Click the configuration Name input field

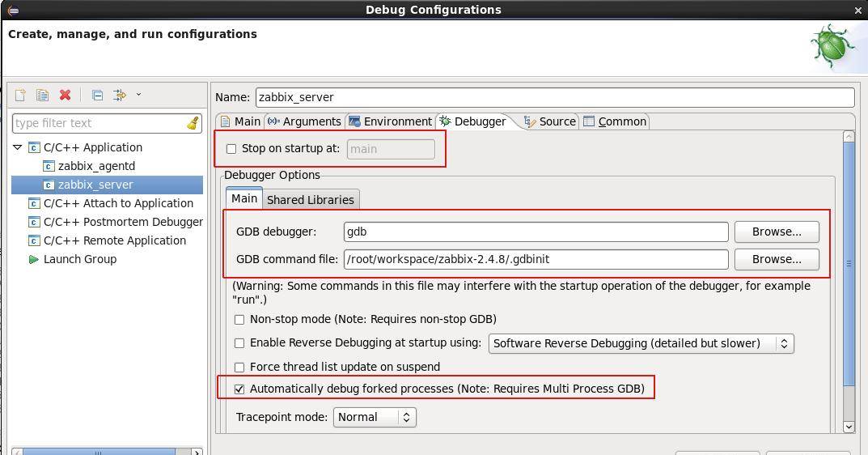coord(554,97)
